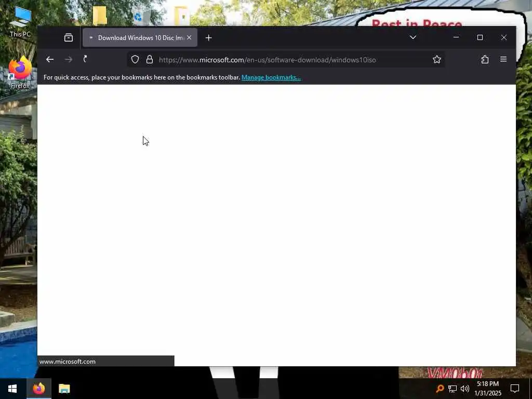
Task: Open the network status tray icon
Action: 453,388
